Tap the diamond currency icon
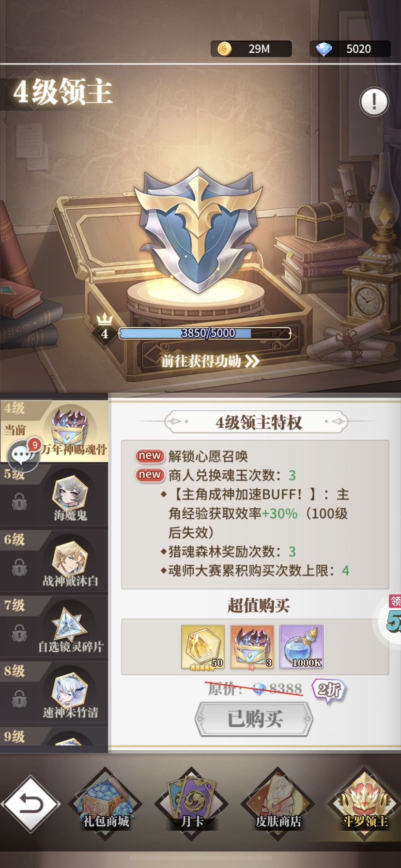 324,49
